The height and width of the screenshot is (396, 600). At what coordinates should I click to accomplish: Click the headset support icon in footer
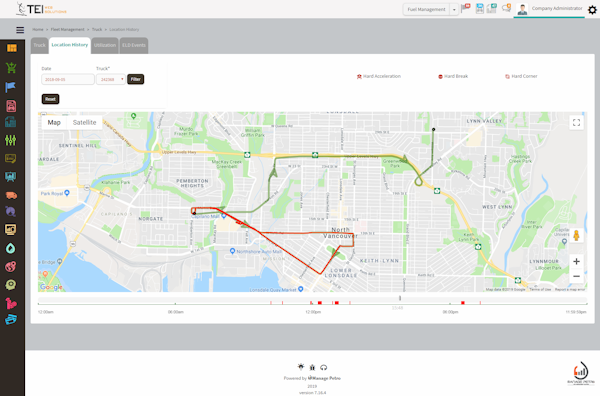point(324,367)
